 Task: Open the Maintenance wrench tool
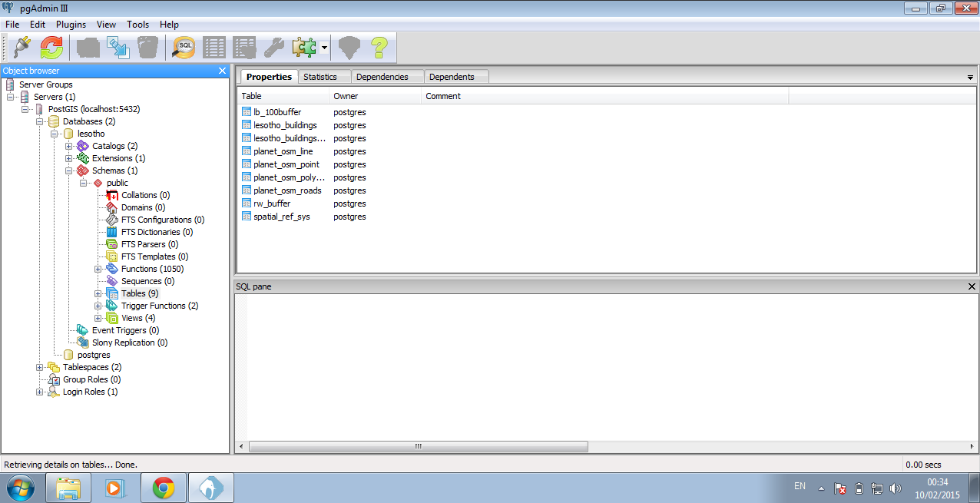[274, 48]
